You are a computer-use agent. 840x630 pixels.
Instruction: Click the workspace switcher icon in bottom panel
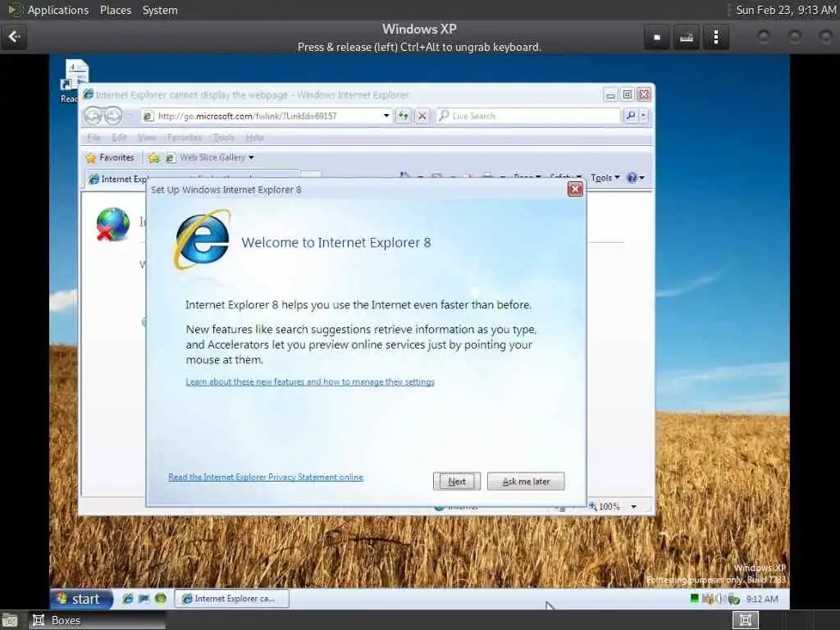[745, 620]
